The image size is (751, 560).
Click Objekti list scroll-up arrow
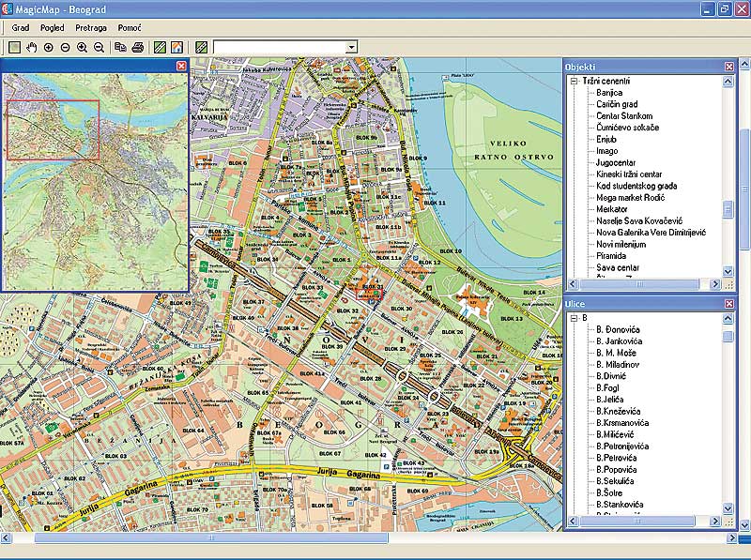pos(728,82)
